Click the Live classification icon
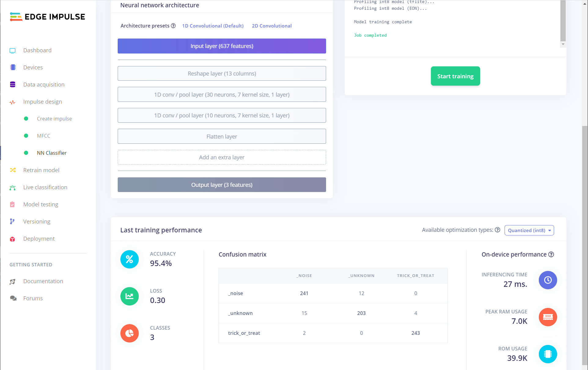Image resolution: width=588 pixels, height=370 pixels. (x=13, y=187)
